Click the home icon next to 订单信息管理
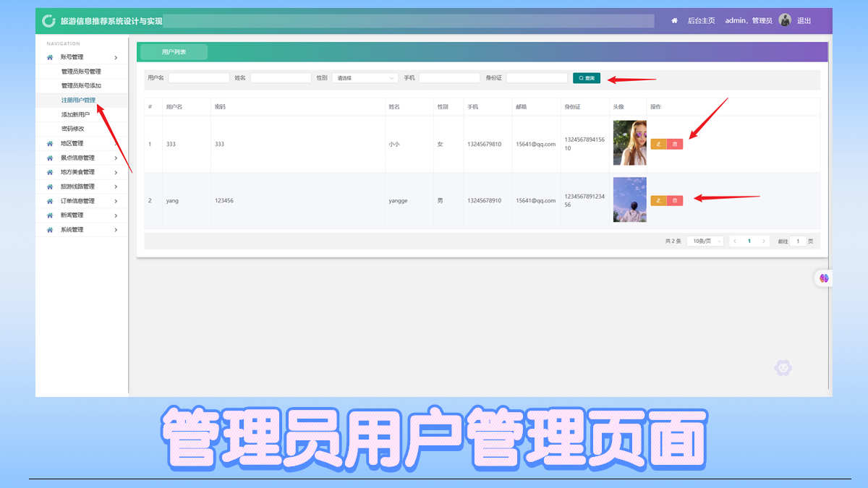The width and height of the screenshot is (868, 488). click(50, 201)
